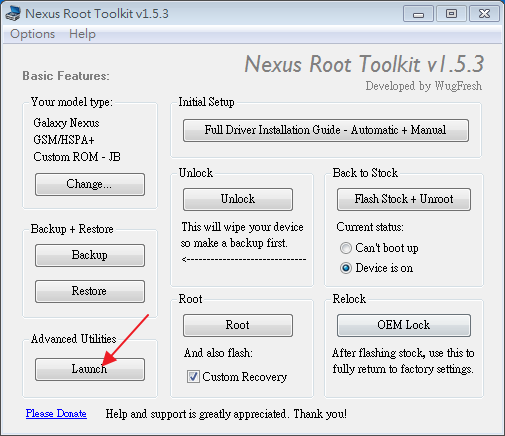Viewport: 505px width, 436px height.
Task: Close the Nexus Root Toolkit window
Action: [484, 14]
